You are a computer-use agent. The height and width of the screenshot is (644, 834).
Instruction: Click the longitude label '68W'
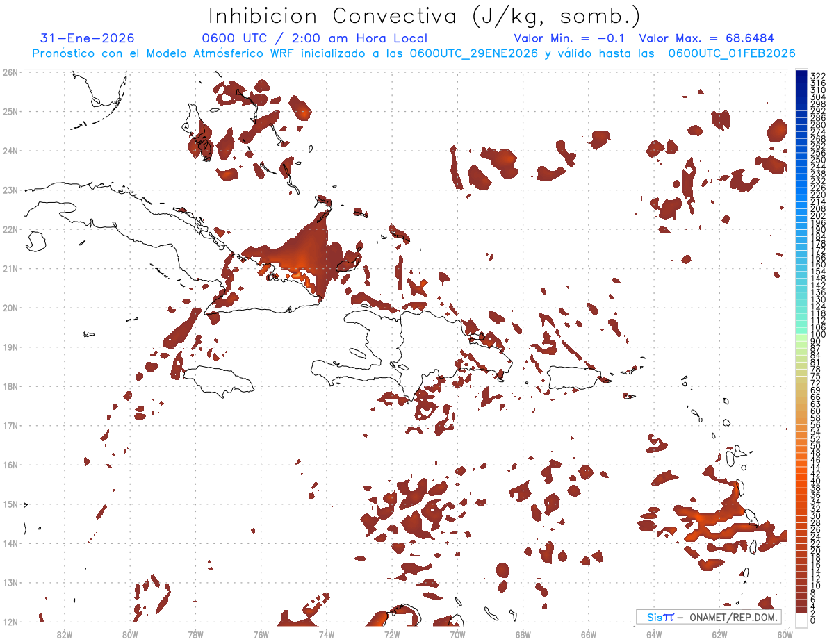coord(523,634)
